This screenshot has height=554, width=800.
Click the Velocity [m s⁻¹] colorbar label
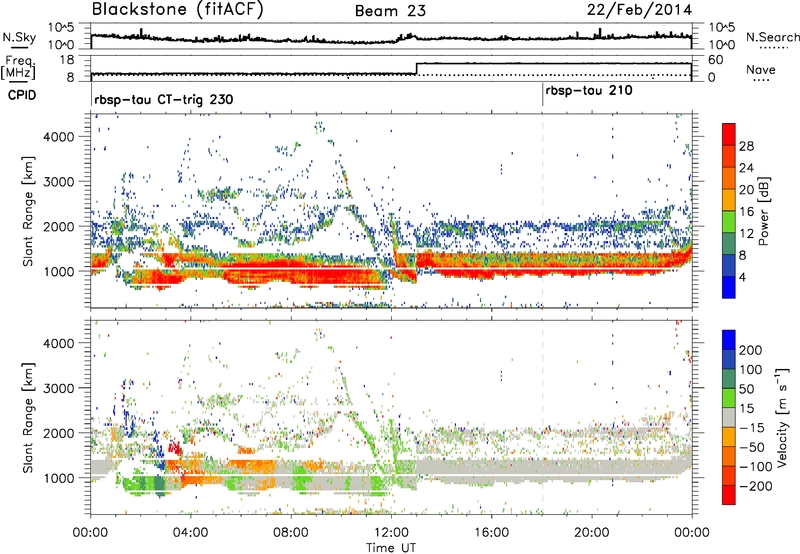point(782,417)
